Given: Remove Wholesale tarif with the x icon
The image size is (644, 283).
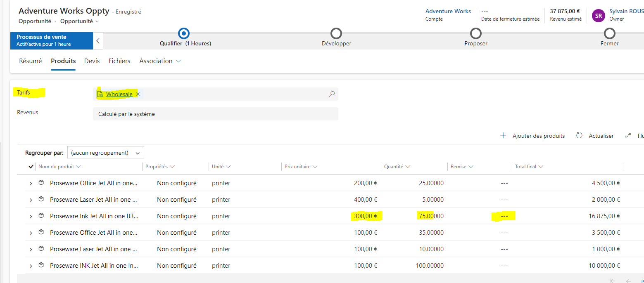Looking at the screenshot, I should coord(138,94).
